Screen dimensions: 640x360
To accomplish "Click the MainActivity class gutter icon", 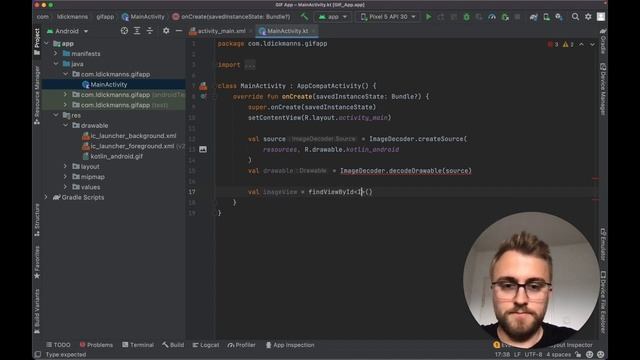I will click(x=203, y=86).
